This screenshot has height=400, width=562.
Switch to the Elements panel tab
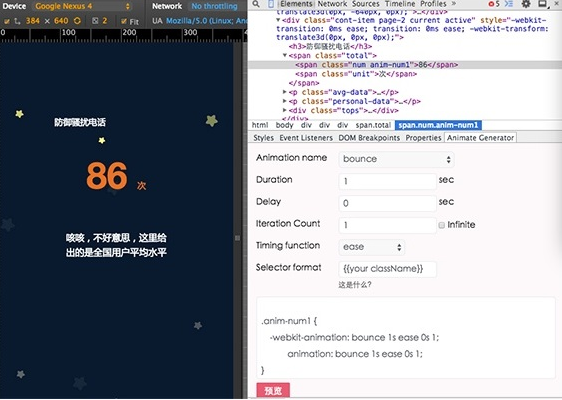tap(296, 4)
